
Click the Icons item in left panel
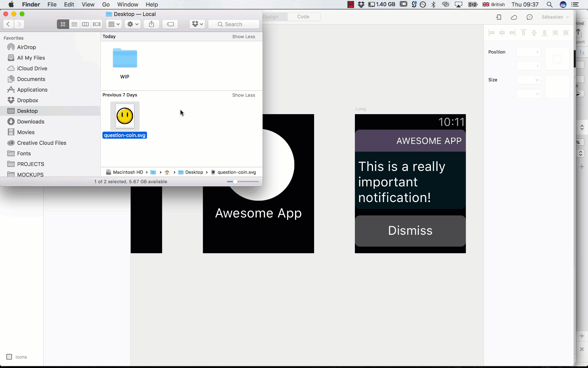coord(17,357)
